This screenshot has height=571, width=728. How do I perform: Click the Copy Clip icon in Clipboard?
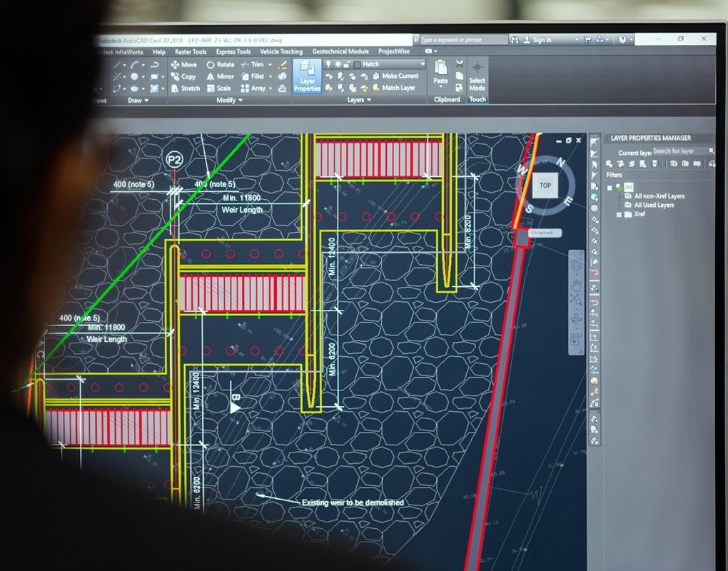pos(459,76)
